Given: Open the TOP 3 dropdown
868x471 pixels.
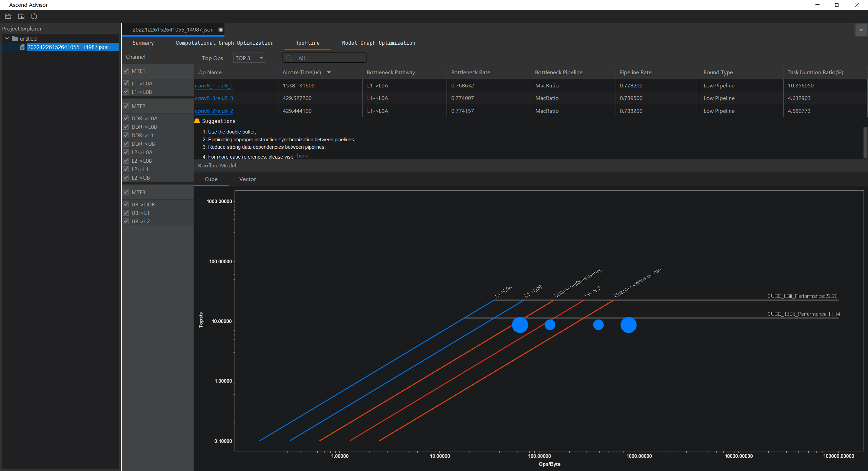Looking at the screenshot, I should (250, 58).
